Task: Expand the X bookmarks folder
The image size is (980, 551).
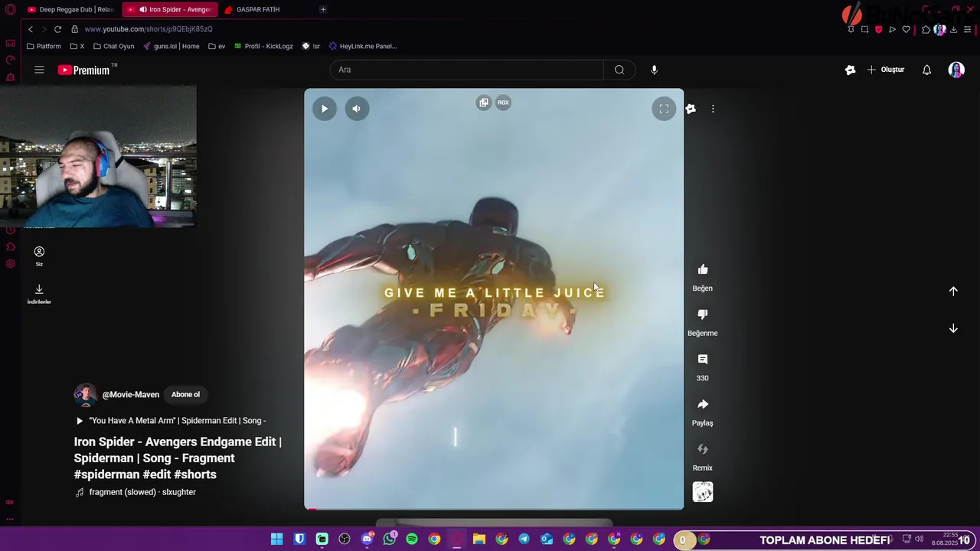Action: [77, 46]
